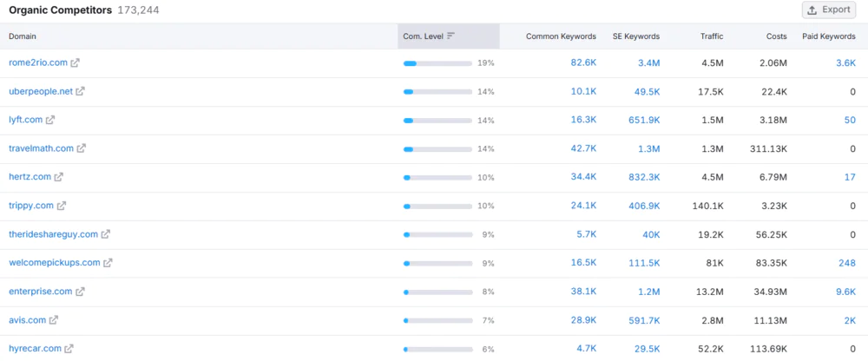Open welcomepickups.com external link icon
Viewport: 868px width, 361px height.
108,263
